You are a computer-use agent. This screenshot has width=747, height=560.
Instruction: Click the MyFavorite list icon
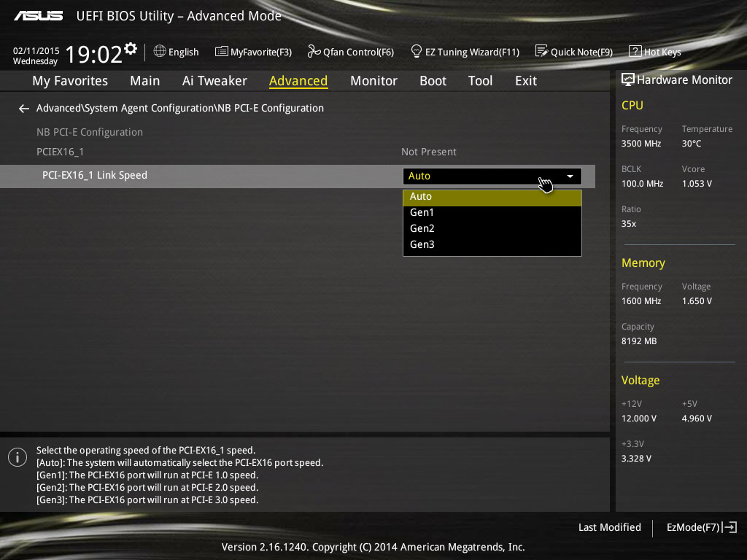222,52
